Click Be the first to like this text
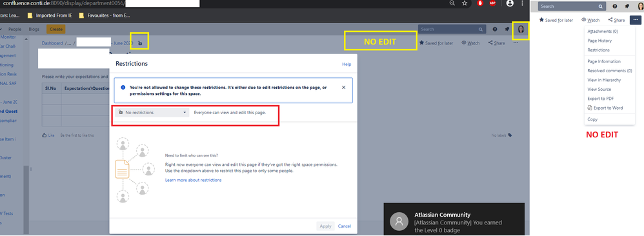Screen dimensions: 644x236 tap(77, 135)
